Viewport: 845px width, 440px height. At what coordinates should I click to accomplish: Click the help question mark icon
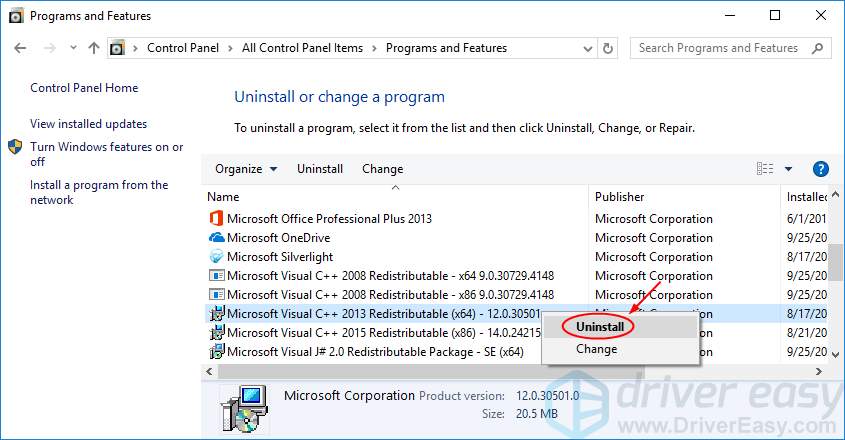pos(821,169)
